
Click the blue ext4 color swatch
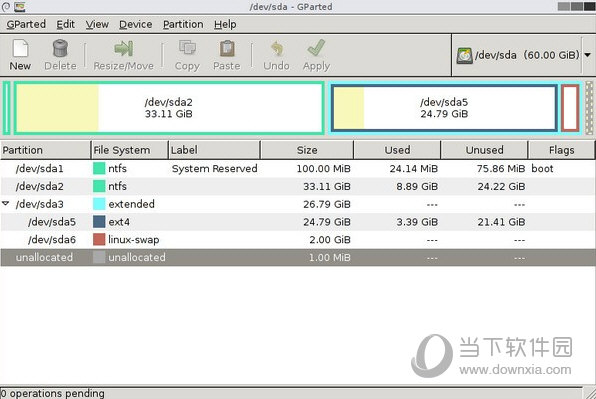99,222
